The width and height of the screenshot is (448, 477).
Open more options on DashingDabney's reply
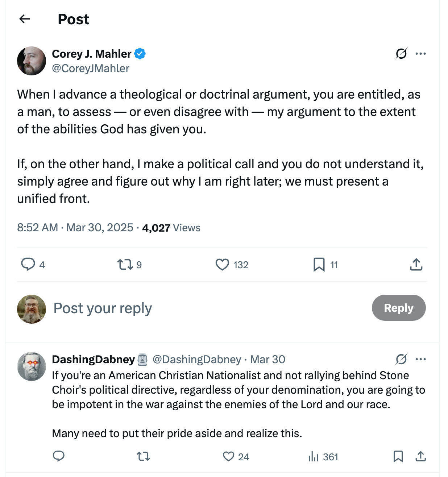pyautogui.click(x=420, y=359)
